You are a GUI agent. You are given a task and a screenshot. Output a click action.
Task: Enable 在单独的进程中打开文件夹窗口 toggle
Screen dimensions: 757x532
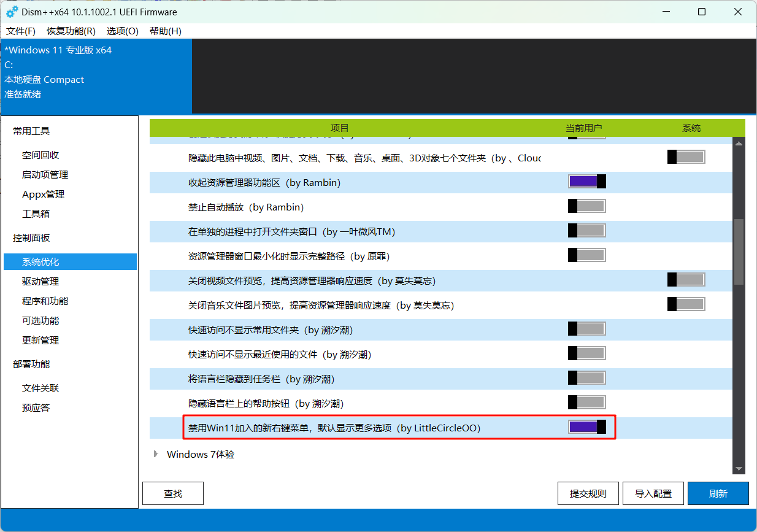pyautogui.click(x=587, y=231)
